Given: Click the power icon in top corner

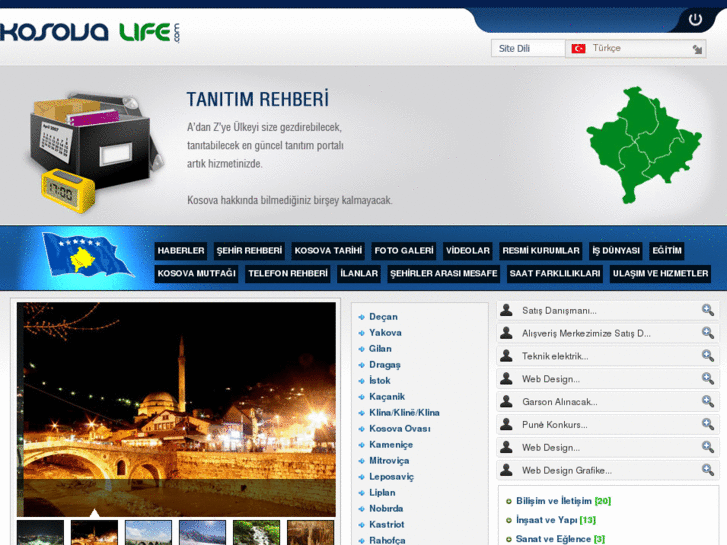Looking at the screenshot, I should point(695,19).
